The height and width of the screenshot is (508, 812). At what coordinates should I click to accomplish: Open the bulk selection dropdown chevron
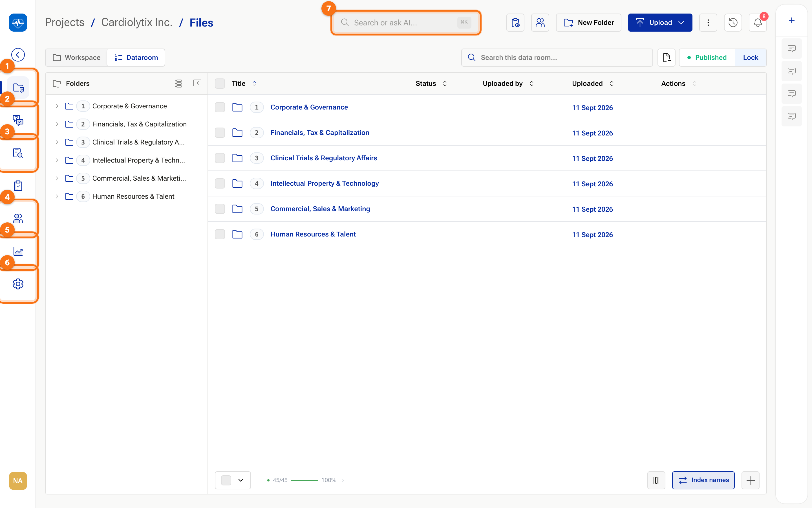click(x=241, y=480)
